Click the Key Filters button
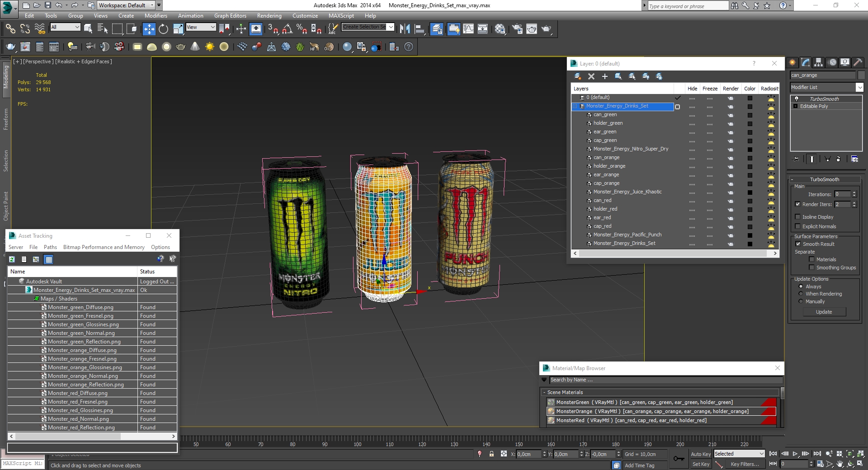 [745, 464]
